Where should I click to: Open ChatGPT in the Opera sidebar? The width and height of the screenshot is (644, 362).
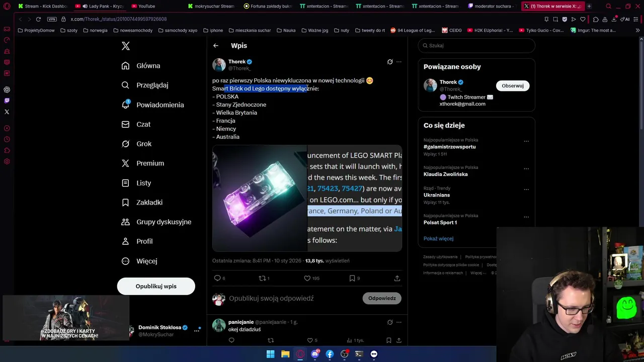tap(7, 89)
